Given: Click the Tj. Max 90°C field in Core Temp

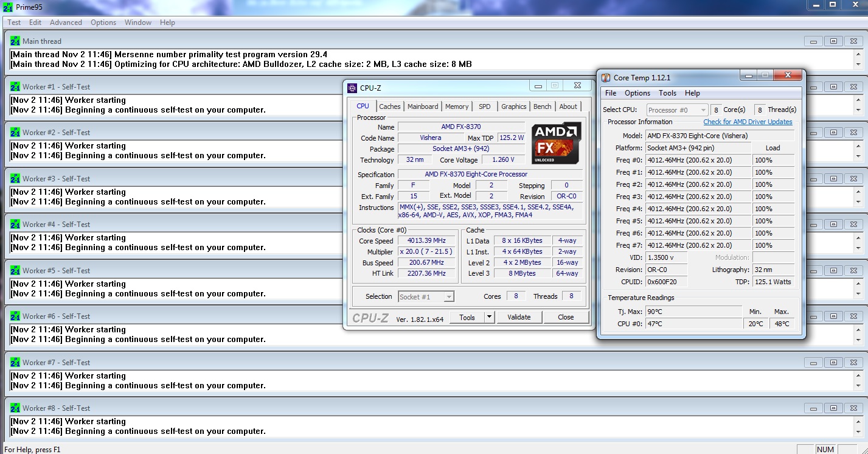Looking at the screenshot, I should pos(693,312).
